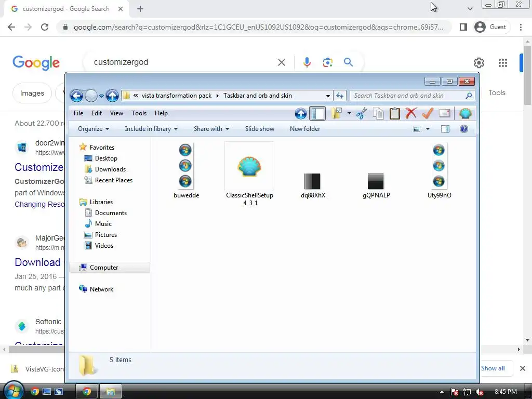Image resolution: width=532 pixels, height=399 pixels.
Task: Click Google voice search microphone icon
Action: point(307,62)
